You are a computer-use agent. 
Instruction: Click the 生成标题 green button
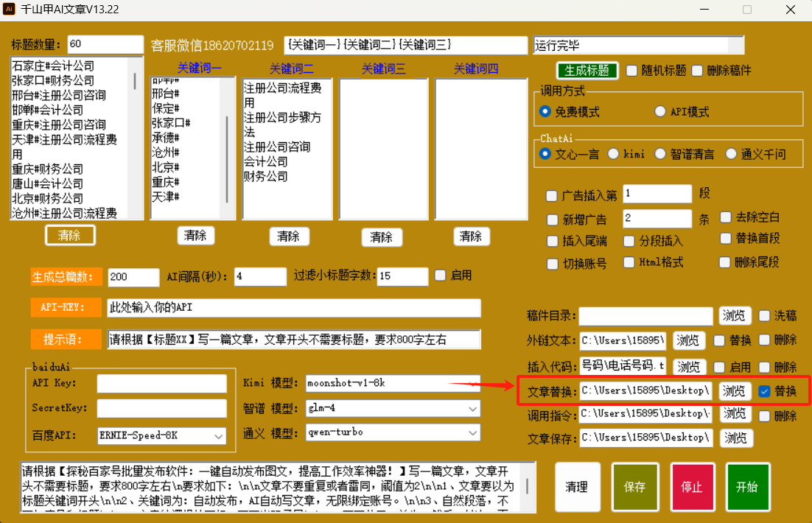click(x=587, y=71)
